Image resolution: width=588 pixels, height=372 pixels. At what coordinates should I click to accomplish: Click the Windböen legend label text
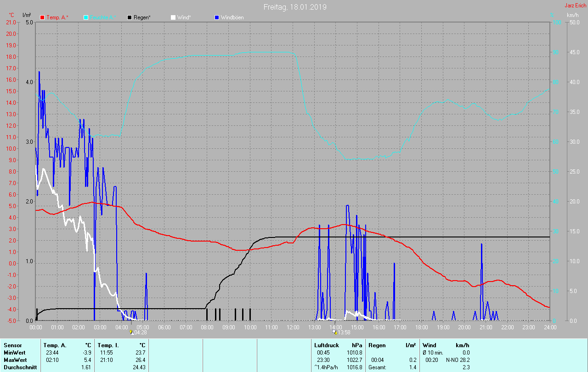point(232,17)
